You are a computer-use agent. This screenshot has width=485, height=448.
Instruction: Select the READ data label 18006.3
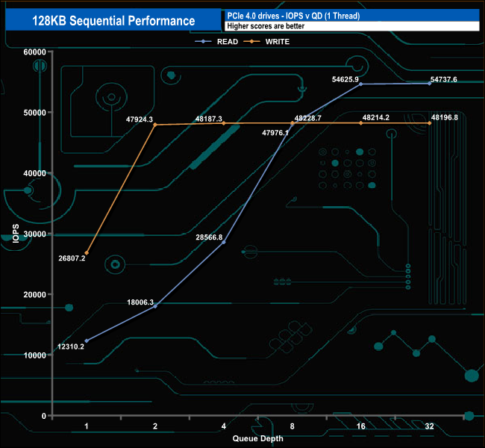(x=140, y=302)
